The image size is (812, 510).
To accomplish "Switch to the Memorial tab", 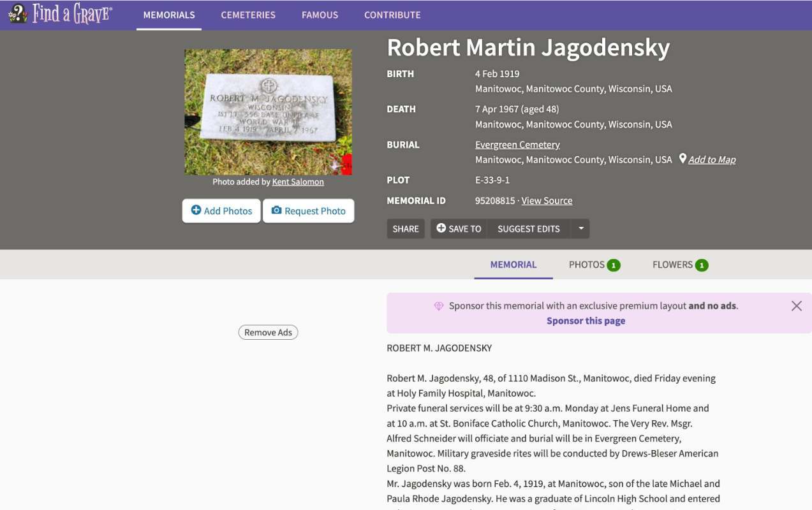I will pyautogui.click(x=513, y=265).
